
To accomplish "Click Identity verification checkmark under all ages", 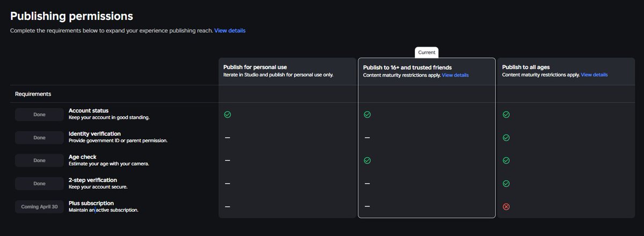I will (x=506, y=137).
